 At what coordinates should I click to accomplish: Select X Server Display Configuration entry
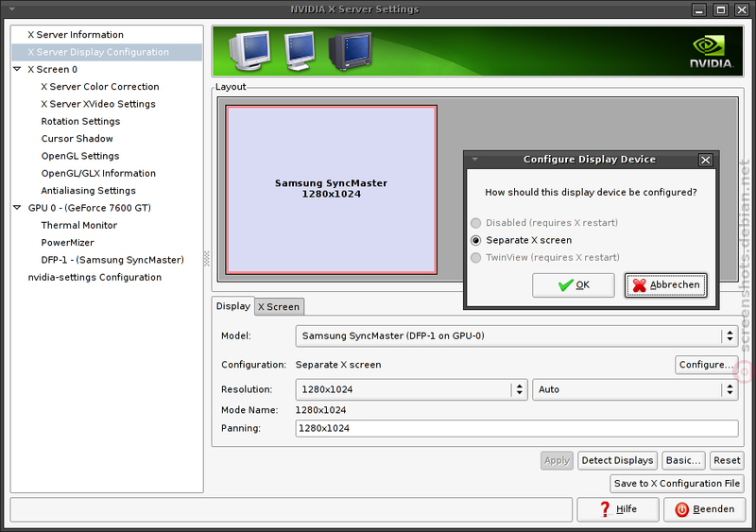click(x=107, y=52)
